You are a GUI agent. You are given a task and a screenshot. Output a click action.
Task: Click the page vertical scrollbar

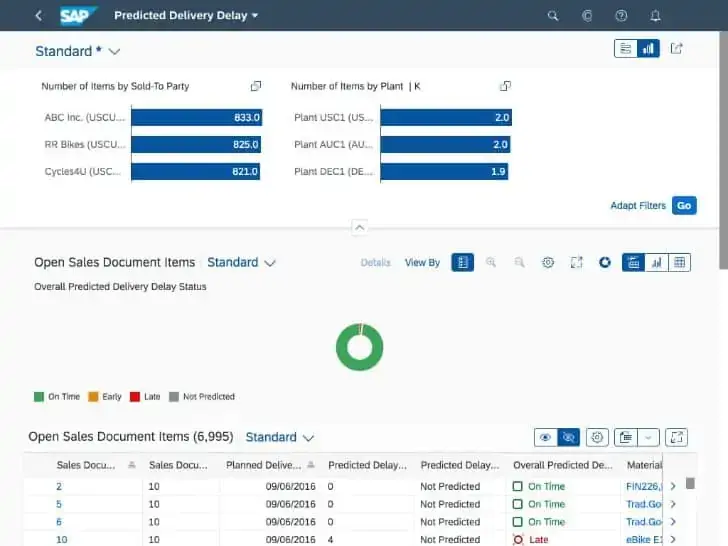click(723, 151)
